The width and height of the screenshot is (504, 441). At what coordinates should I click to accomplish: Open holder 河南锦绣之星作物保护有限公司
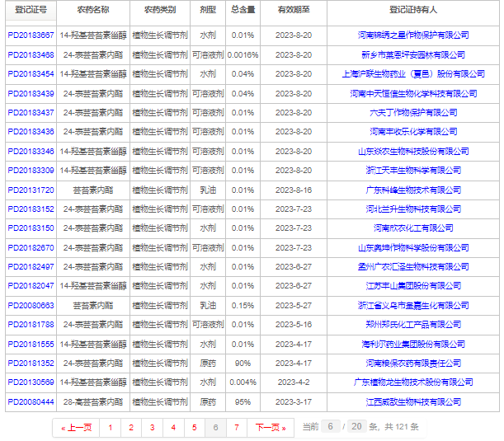[413, 35]
